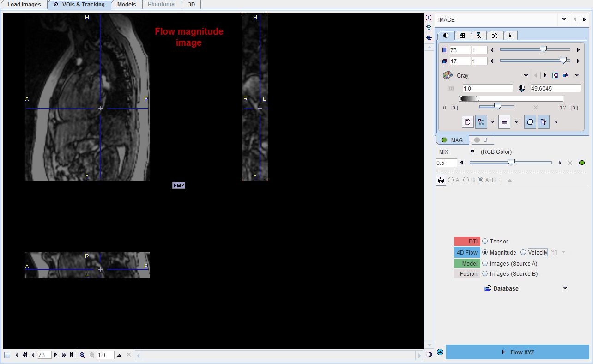Switch to the grid layout tab in image controls
593x364 pixels.
(x=462, y=36)
